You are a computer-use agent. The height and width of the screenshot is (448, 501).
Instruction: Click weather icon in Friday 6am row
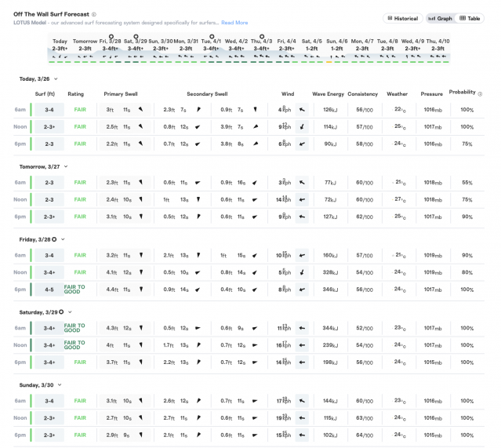click(393, 255)
